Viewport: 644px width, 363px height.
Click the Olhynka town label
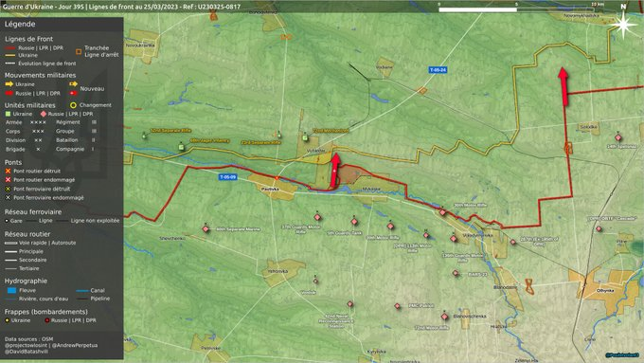tap(604, 290)
